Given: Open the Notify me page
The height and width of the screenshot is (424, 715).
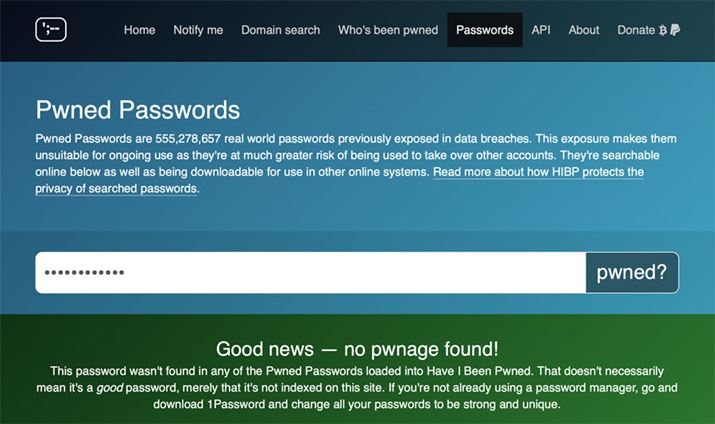Looking at the screenshot, I should [x=198, y=30].
